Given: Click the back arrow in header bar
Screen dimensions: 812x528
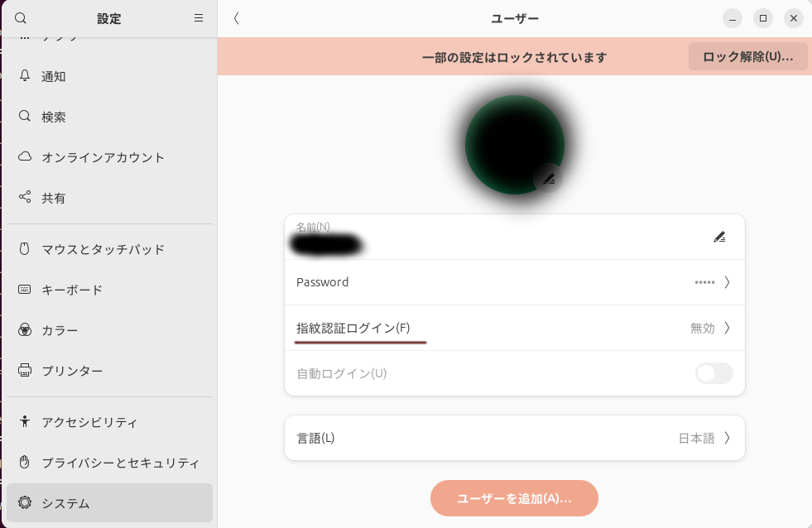Looking at the screenshot, I should click(x=237, y=18).
